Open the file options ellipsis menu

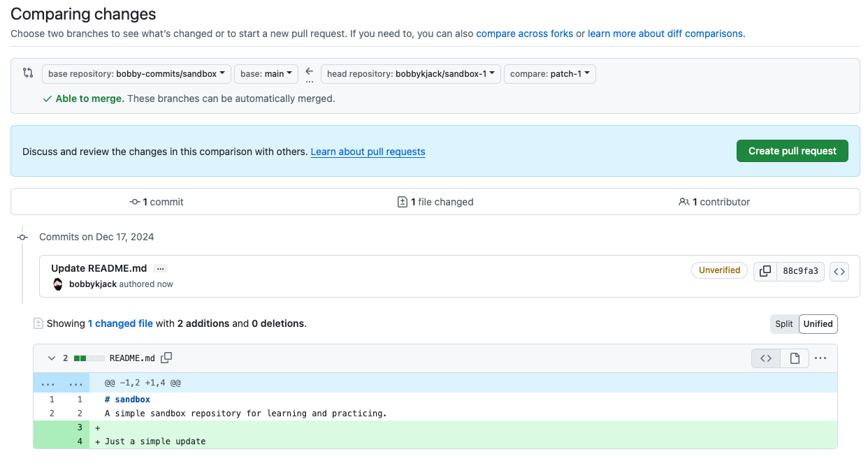(820, 358)
